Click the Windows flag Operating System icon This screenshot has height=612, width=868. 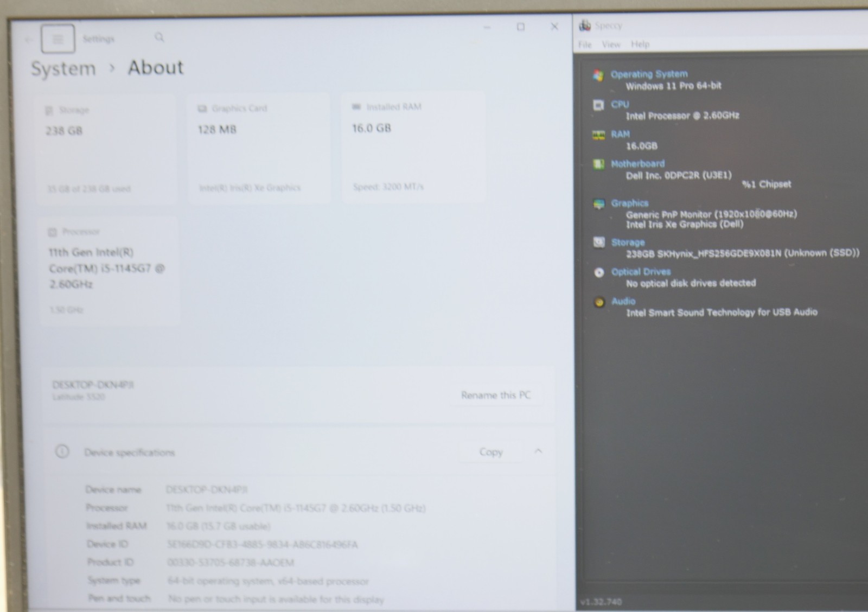(x=598, y=75)
